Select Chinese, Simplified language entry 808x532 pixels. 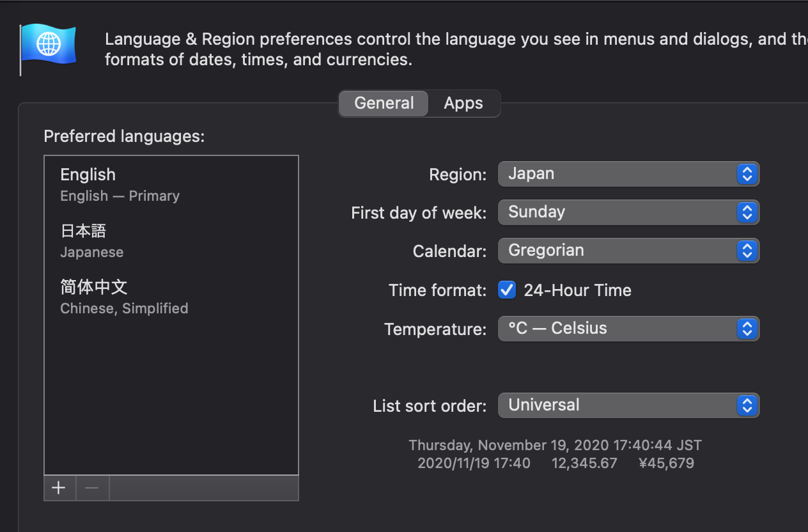tap(124, 297)
